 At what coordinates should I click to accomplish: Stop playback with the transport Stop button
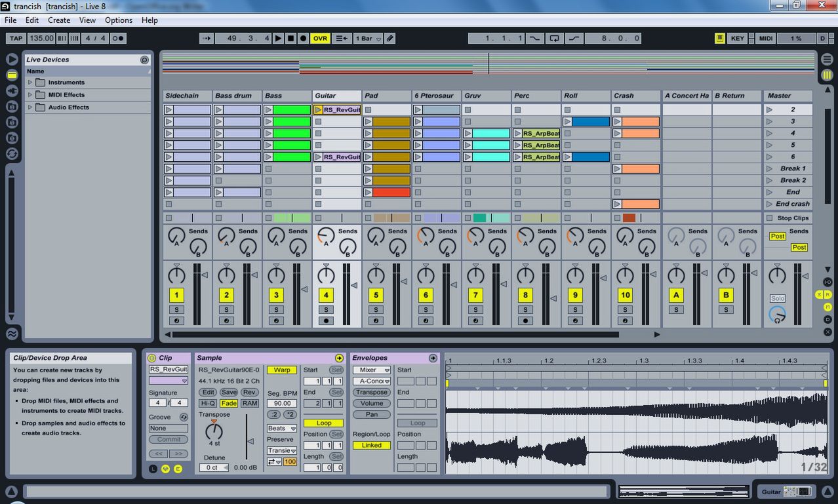290,39
